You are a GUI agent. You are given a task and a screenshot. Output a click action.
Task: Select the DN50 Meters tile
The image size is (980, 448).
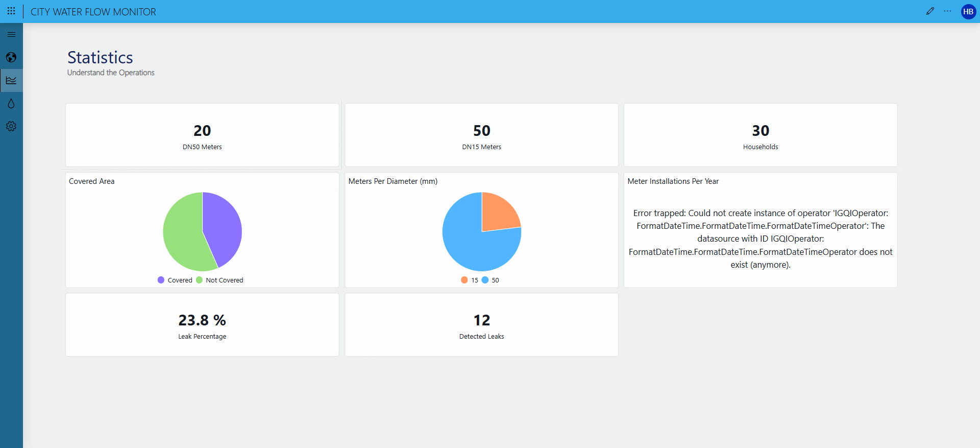(x=202, y=135)
